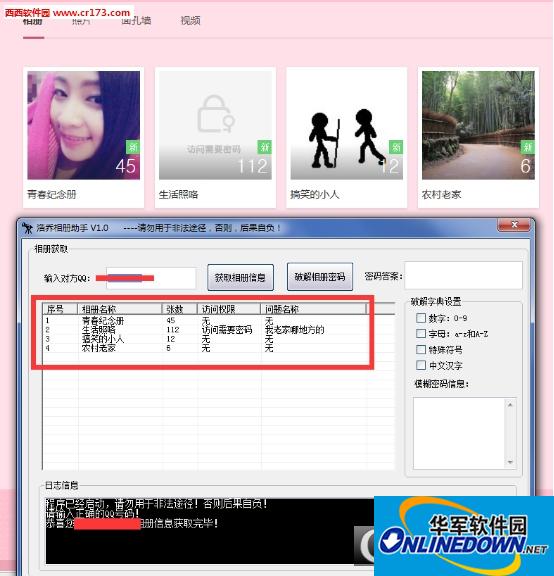Click inside the 模糊密码信息 text box
Viewport: 554px width, 576px height.
[x=459, y=433]
